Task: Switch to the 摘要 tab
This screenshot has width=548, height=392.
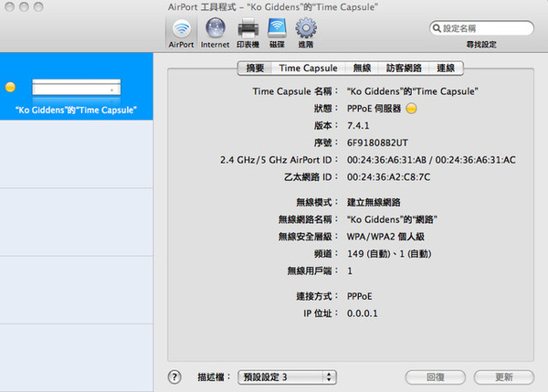Action: pyautogui.click(x=255, y=68)
